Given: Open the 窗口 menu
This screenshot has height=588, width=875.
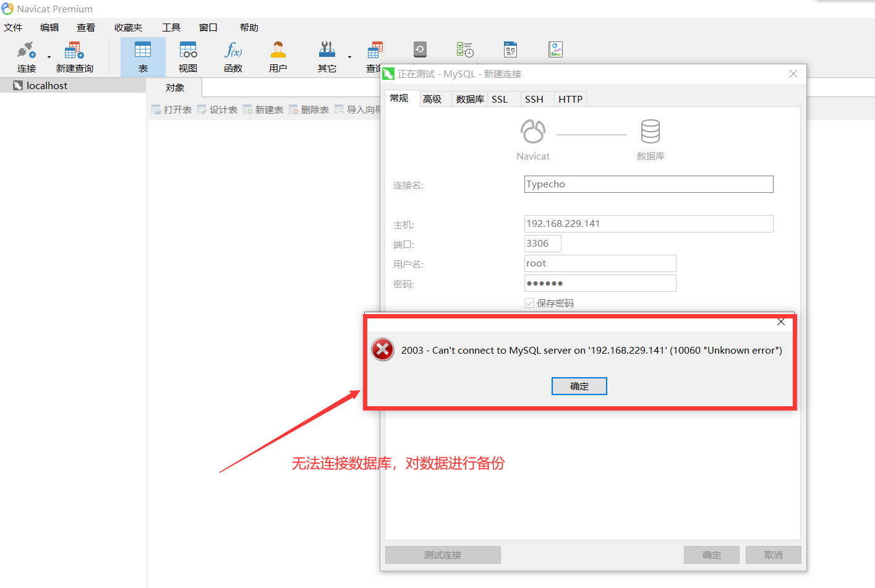Looking at the screenshot, I should coord(208,27).
